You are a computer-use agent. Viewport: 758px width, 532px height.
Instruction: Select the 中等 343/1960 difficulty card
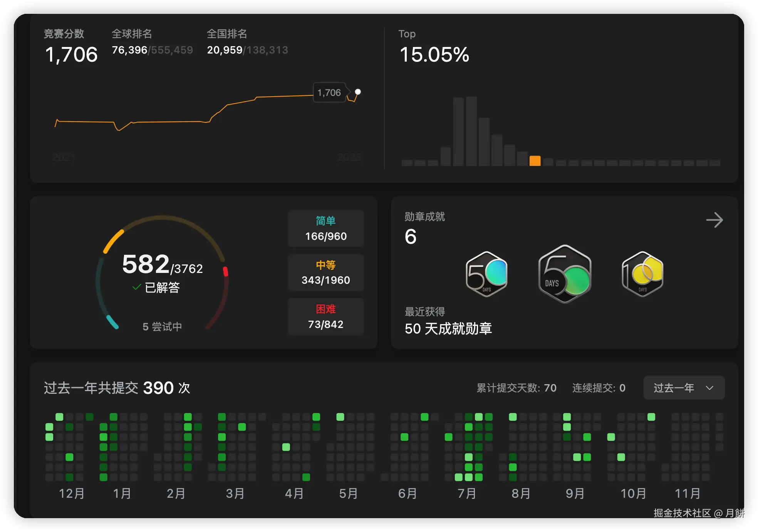pos(326,273)
